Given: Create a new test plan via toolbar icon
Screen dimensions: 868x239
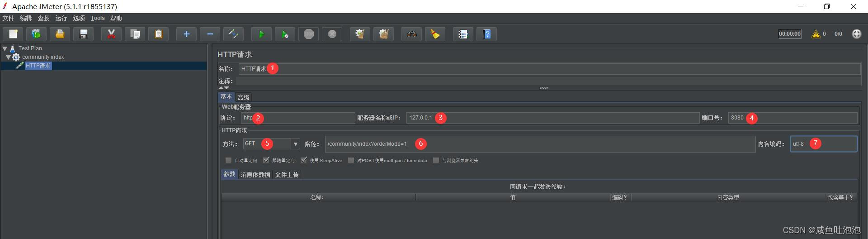Looking at the screenshot, I should click(13, 34).
